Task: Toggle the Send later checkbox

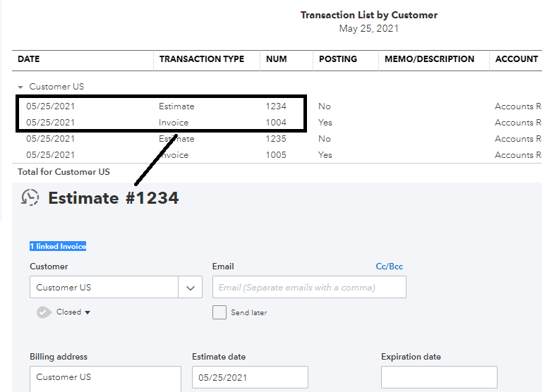Action: pyautogui.click(x=219, y=312)
